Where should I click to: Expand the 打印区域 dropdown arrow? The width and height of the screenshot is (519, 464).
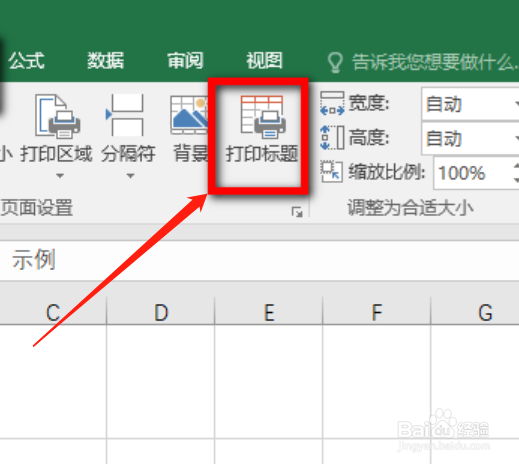[60, 175]
